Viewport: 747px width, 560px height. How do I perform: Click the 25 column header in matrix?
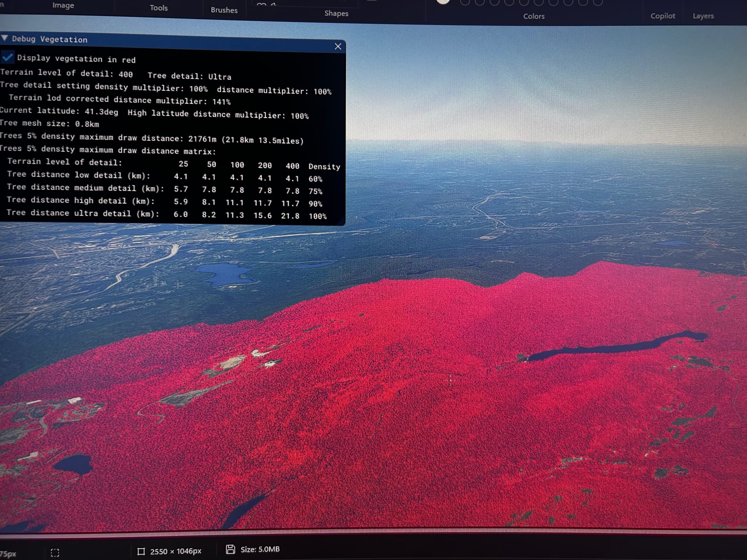(183, 164)
